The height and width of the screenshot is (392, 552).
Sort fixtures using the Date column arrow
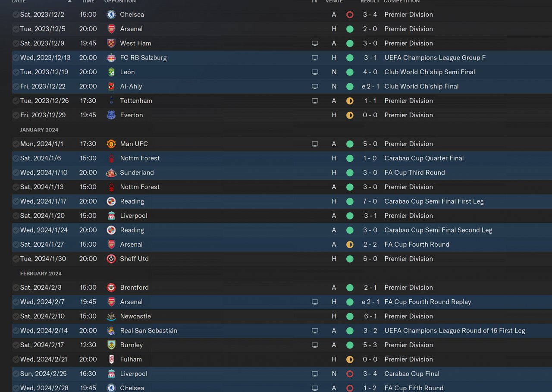69,1
